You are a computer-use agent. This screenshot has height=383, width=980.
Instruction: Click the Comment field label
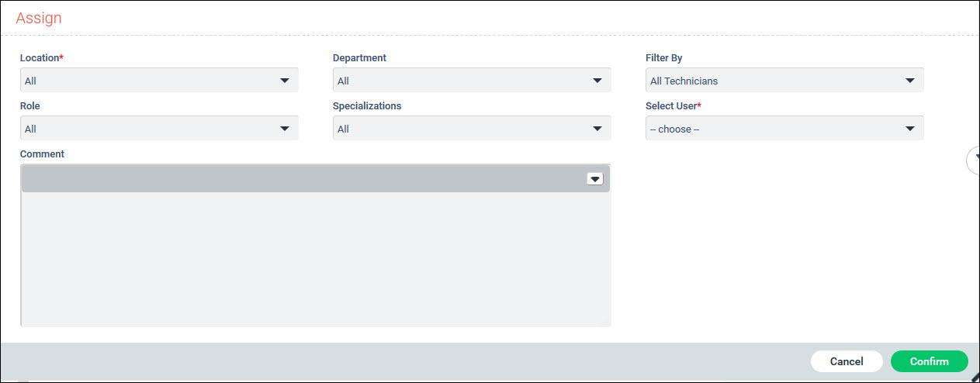pyautogui.click(x=42, y=154)
